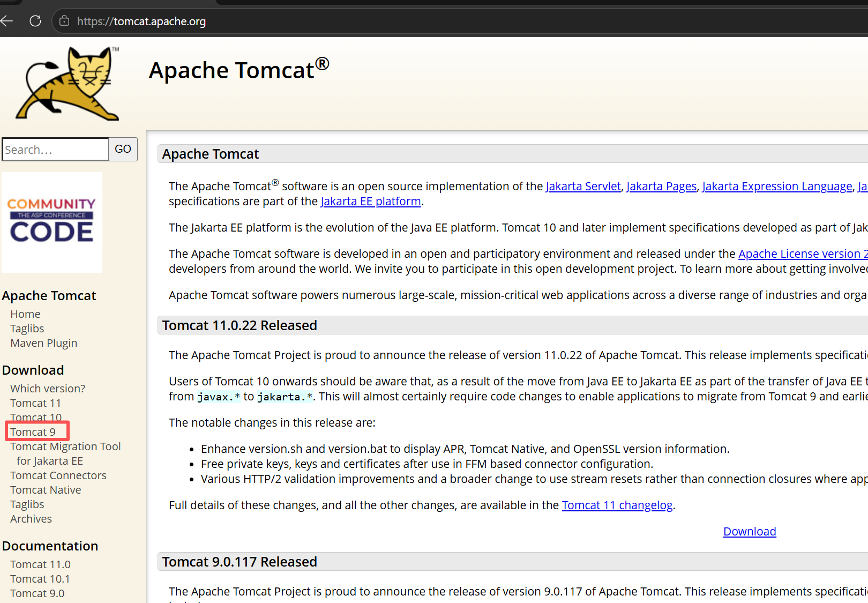Click into the Search field
This screenshot has width=868, height=603.
(x=56, y=149)
